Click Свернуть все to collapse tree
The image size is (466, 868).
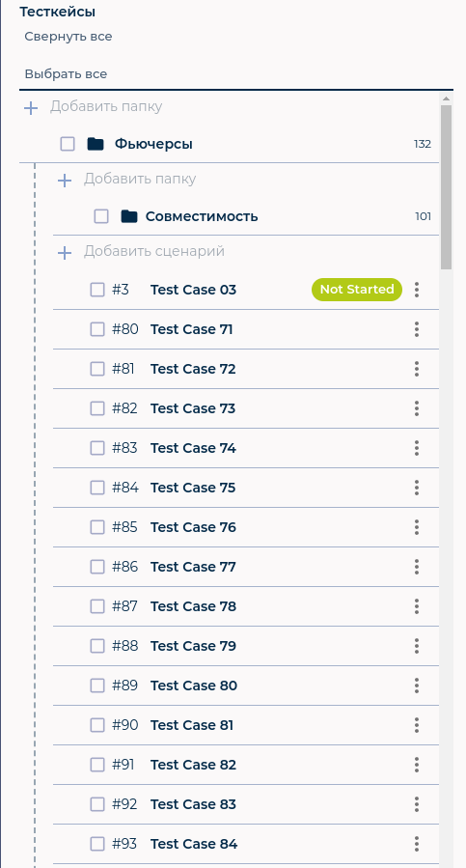tap(69, 37)
